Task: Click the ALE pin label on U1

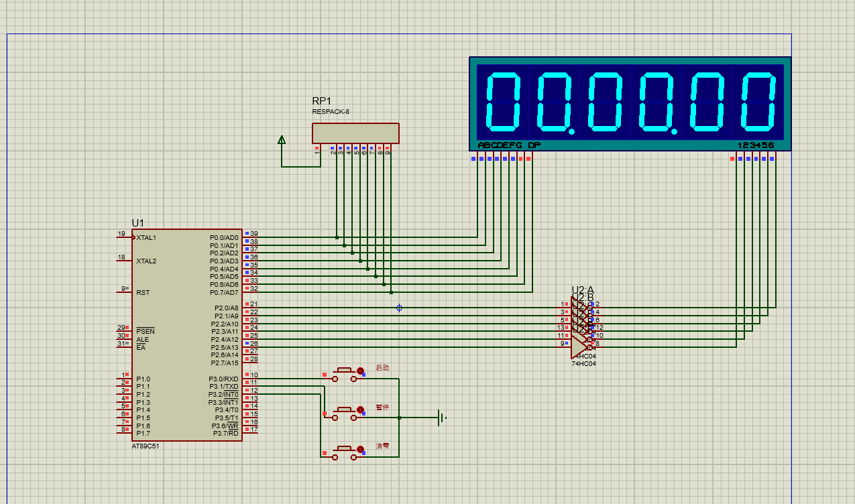Action: point(142,339)
